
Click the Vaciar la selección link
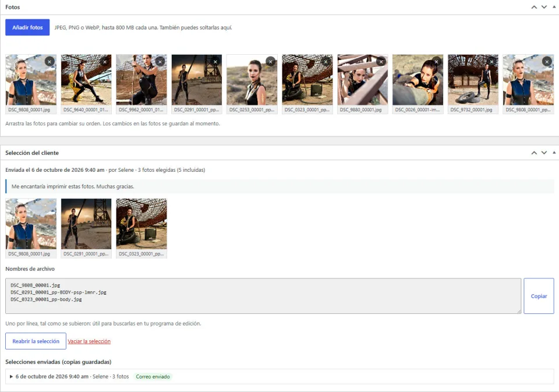tap(89, 341)
